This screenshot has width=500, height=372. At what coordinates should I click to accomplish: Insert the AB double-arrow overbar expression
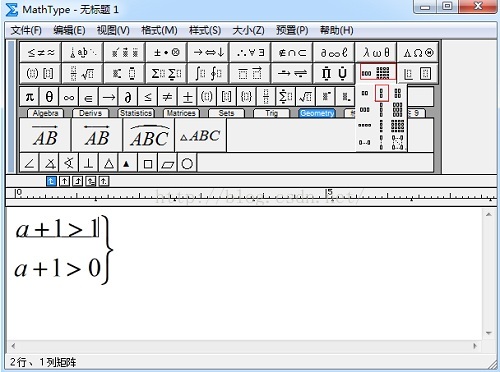tap(97, 135)
